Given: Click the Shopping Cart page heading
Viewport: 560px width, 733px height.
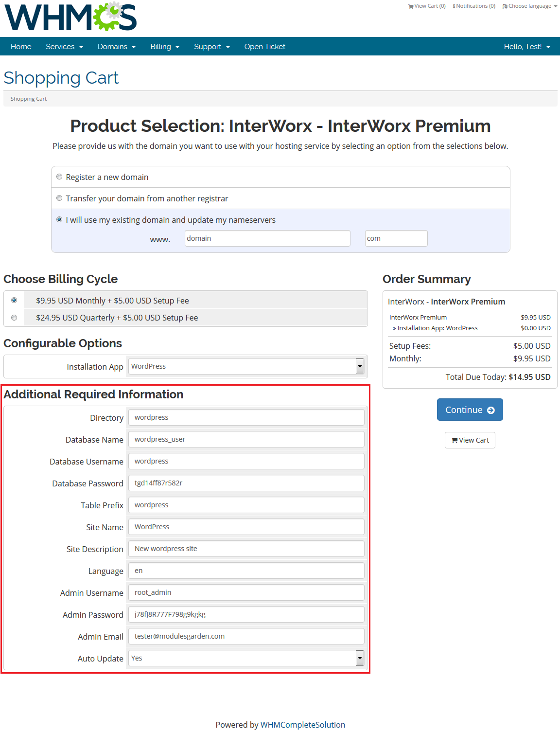Looking at the screenshot, I should 61,78.
